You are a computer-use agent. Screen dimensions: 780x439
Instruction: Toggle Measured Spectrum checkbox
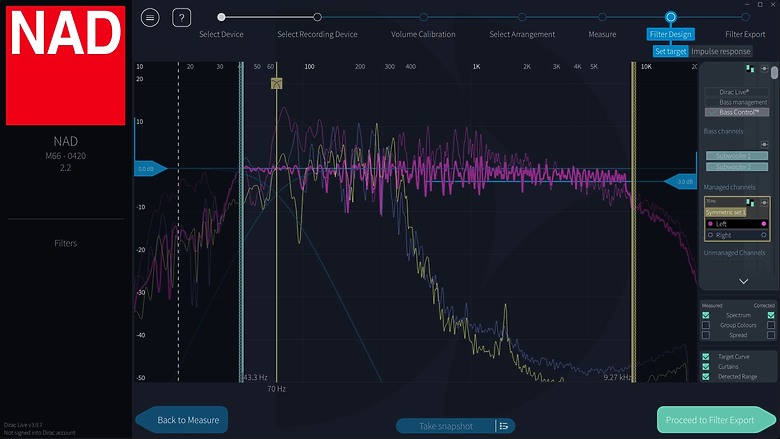click(x=706, y=315)
